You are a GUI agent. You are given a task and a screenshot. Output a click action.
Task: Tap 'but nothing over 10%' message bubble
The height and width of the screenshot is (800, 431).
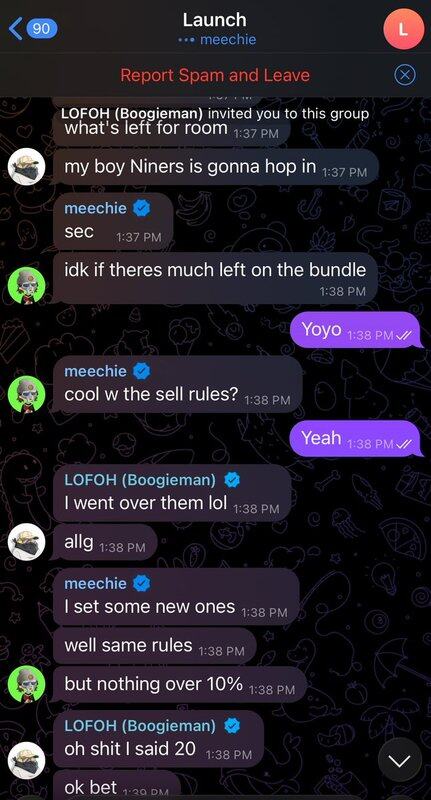[180, 685]
